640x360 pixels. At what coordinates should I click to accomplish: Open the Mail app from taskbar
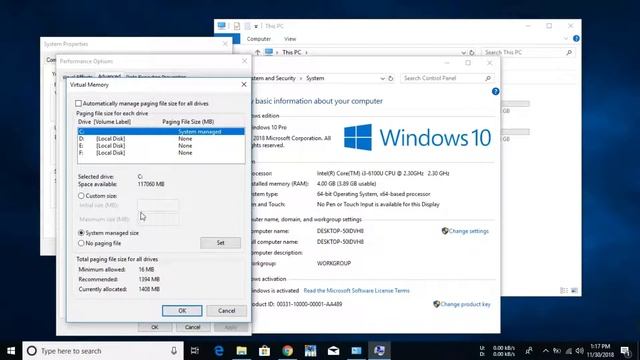point(333,351)
